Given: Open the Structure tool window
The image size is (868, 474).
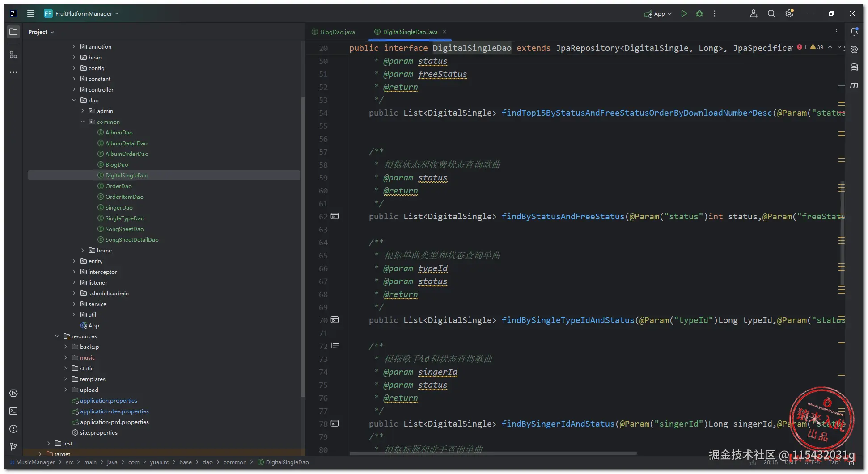Looking at the screenshot, I should tap(13, 55).
